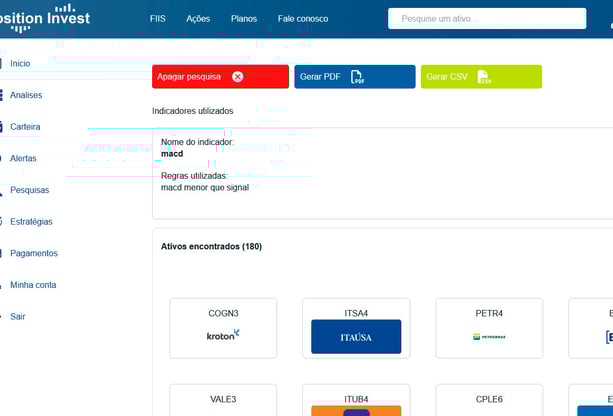Open Alertas in the sidebar
This screenshot has height=416, width=613.
pos(23,158)
